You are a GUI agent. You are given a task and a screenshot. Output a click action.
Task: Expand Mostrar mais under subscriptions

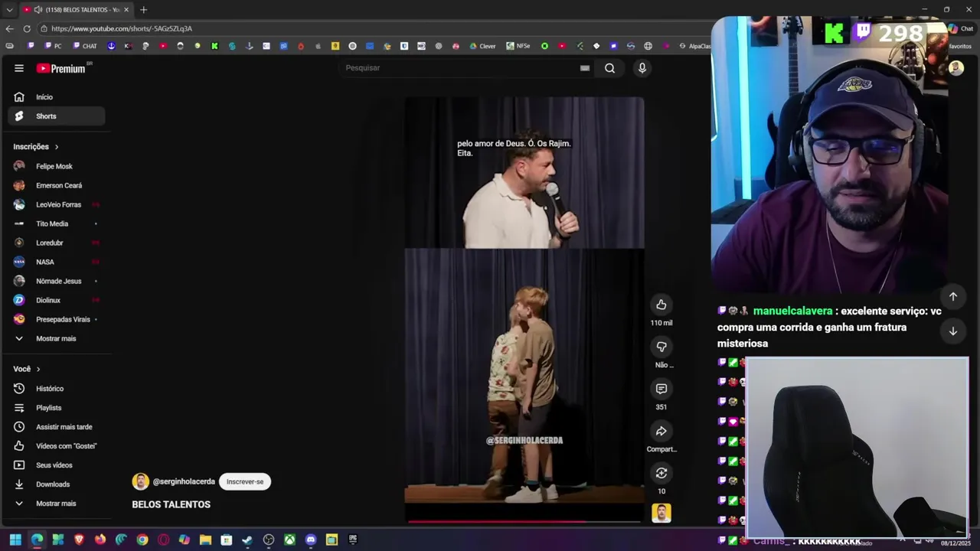click(57, 338)
